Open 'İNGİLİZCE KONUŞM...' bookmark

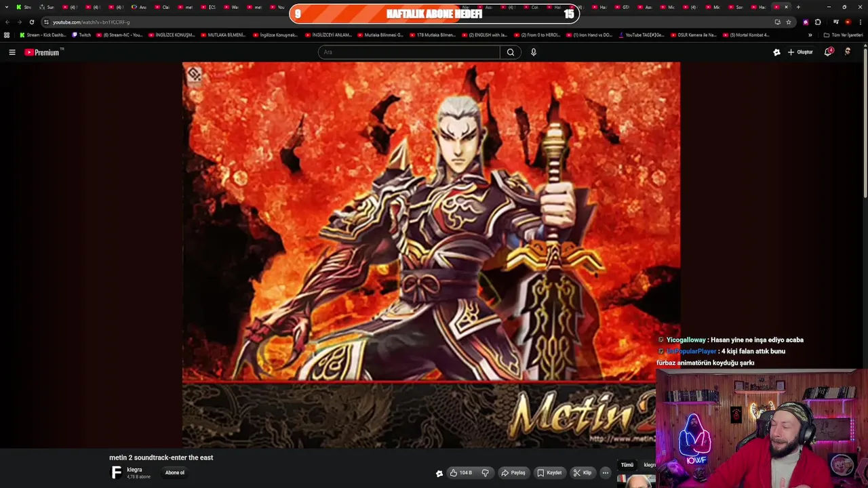(172, 35)
